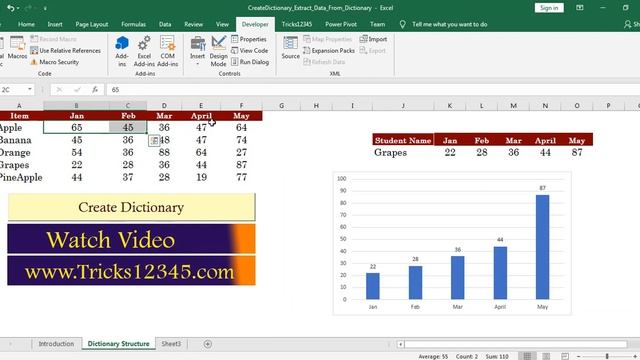Switch to Sheet3 tab
This screenshot has height=360, width=640.
[x=171, y=344]
